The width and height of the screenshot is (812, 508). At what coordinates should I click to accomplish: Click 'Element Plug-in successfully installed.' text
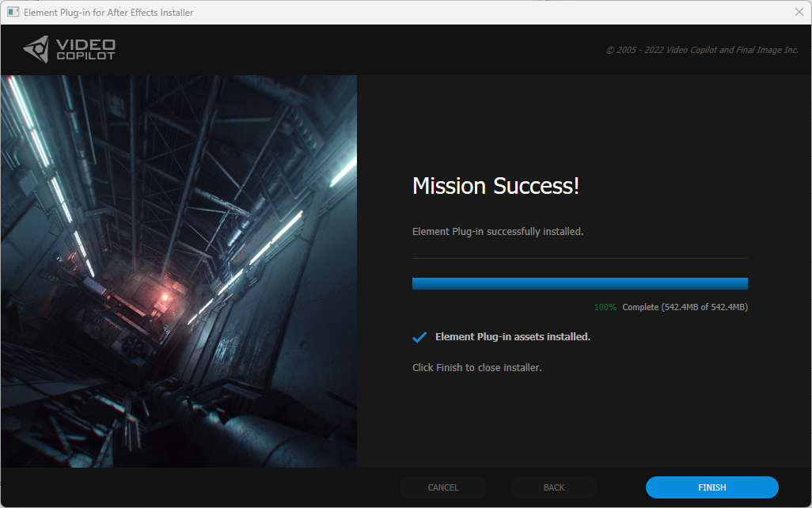tap(498, 232)
